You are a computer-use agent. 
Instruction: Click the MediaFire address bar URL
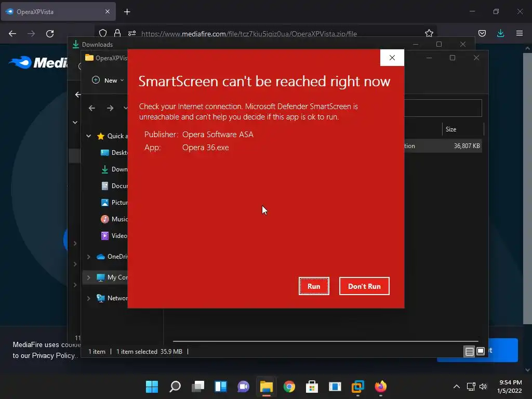coord(249,34)
